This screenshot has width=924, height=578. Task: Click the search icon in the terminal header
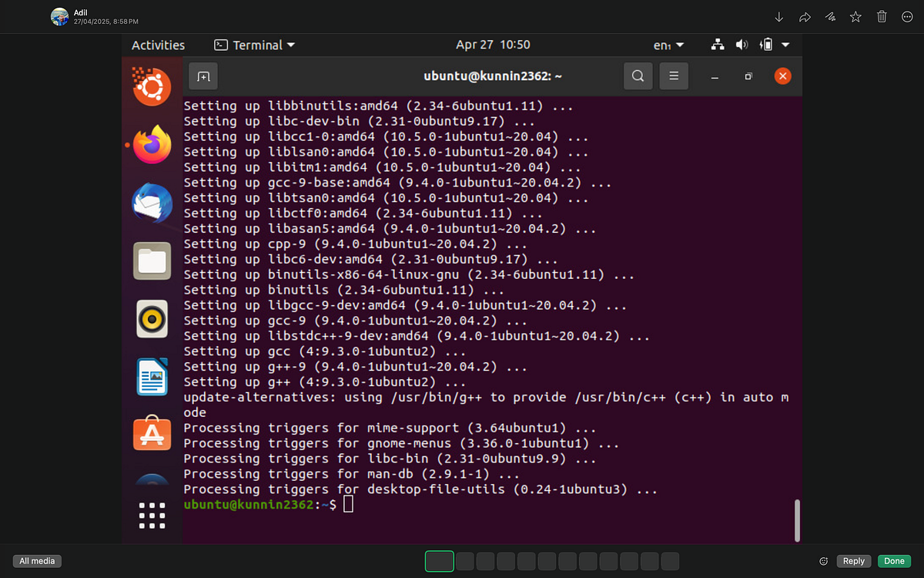coord(638,76)
